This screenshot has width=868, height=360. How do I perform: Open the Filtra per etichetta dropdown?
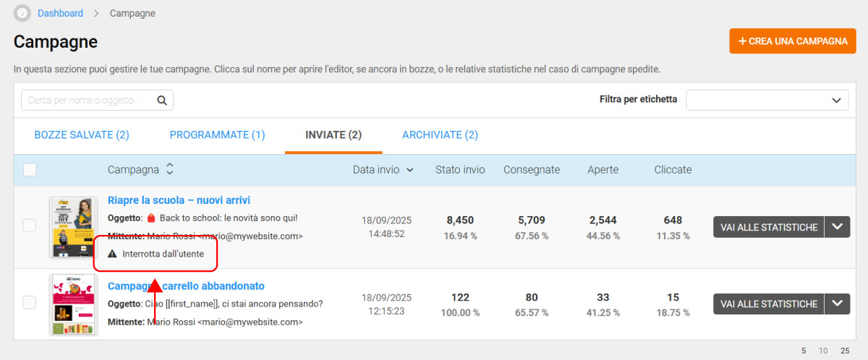pyautogui.click(x=767, y=100)
